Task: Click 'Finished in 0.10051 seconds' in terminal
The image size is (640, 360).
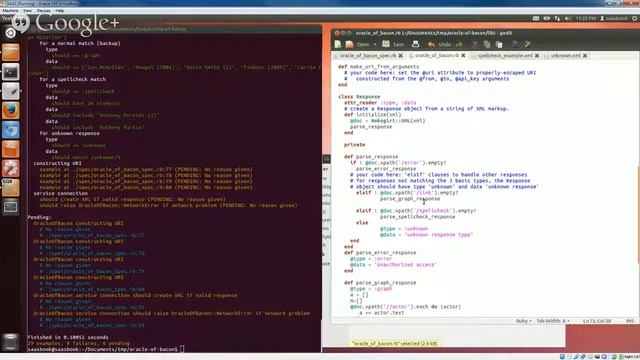Action: coord(68,337)
